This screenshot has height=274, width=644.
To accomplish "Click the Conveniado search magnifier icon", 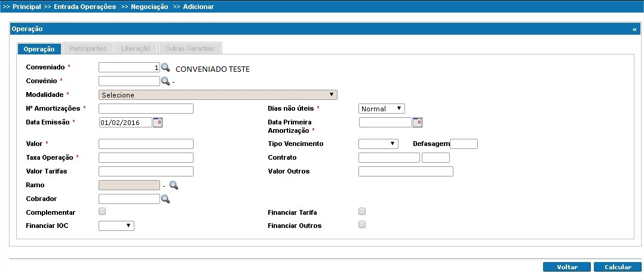I will click(x=165, y=68).
